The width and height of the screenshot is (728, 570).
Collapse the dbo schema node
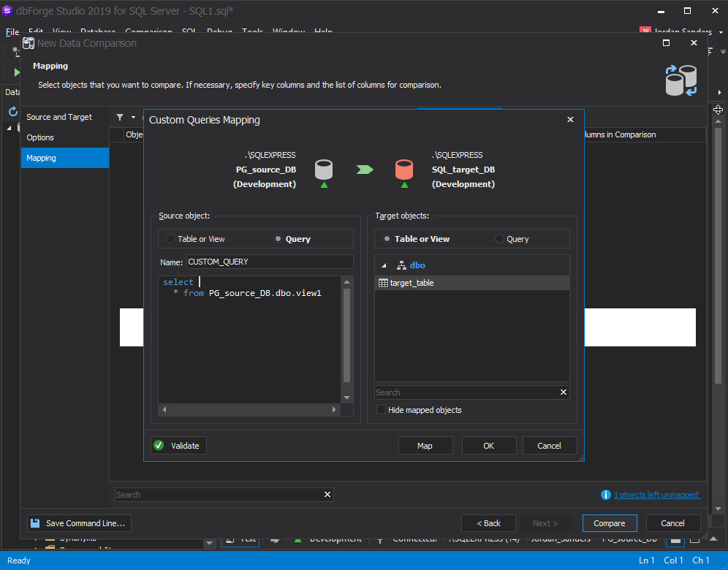coord(384,265)
